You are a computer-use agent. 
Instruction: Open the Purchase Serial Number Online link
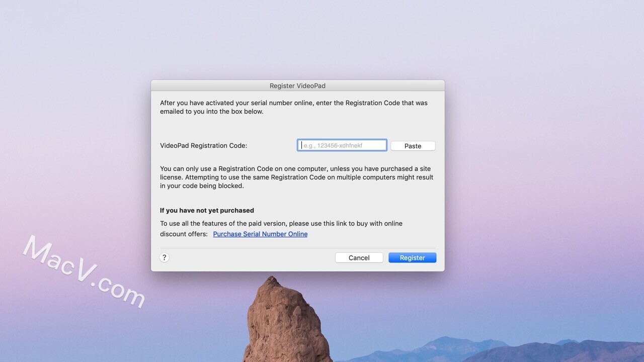[x=260, y=234]
